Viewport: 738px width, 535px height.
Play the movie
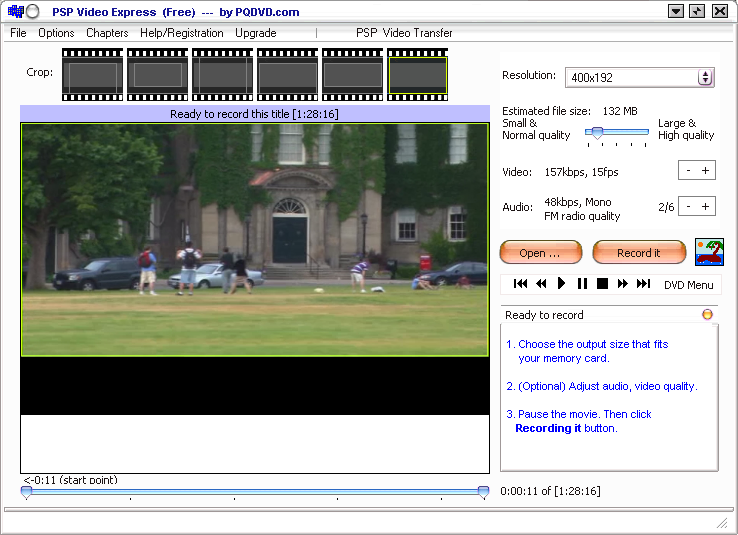[561, 283]
